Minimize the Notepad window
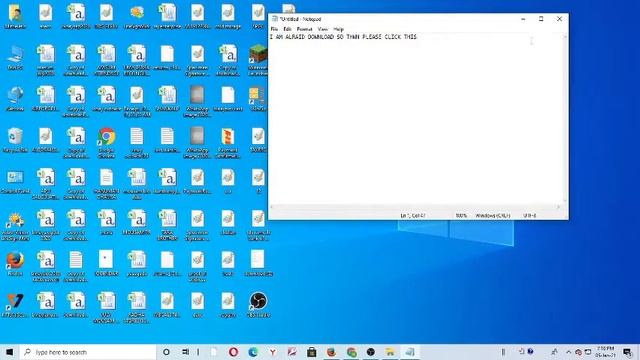640x360 pixels. coord(523,19)
